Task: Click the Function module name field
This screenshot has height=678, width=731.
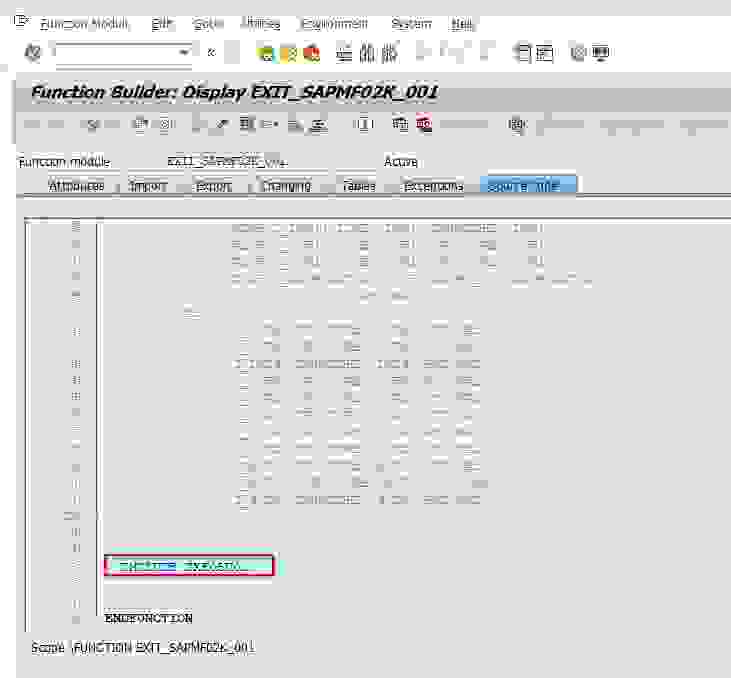Action: point(228,161)
